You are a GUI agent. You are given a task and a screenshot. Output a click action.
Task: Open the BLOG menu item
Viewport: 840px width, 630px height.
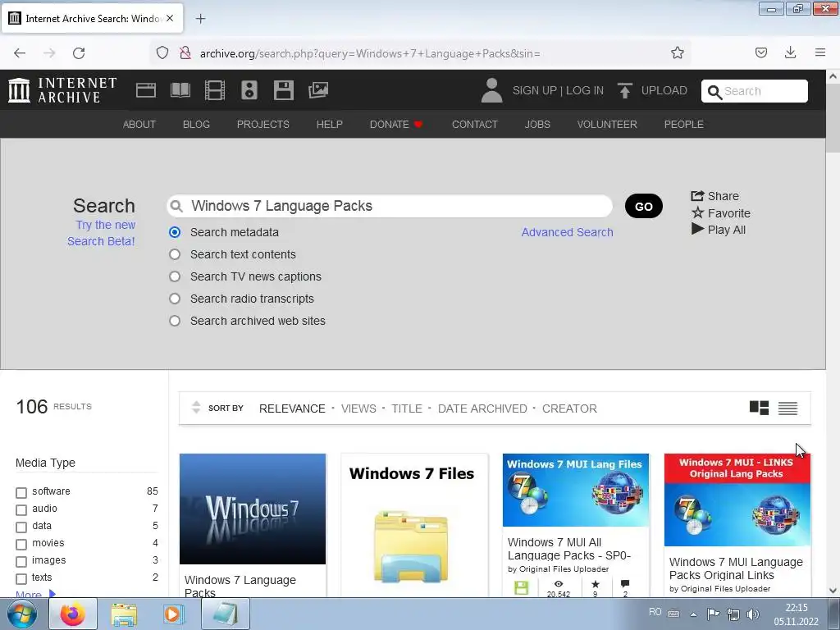click(x=196, y=125)
